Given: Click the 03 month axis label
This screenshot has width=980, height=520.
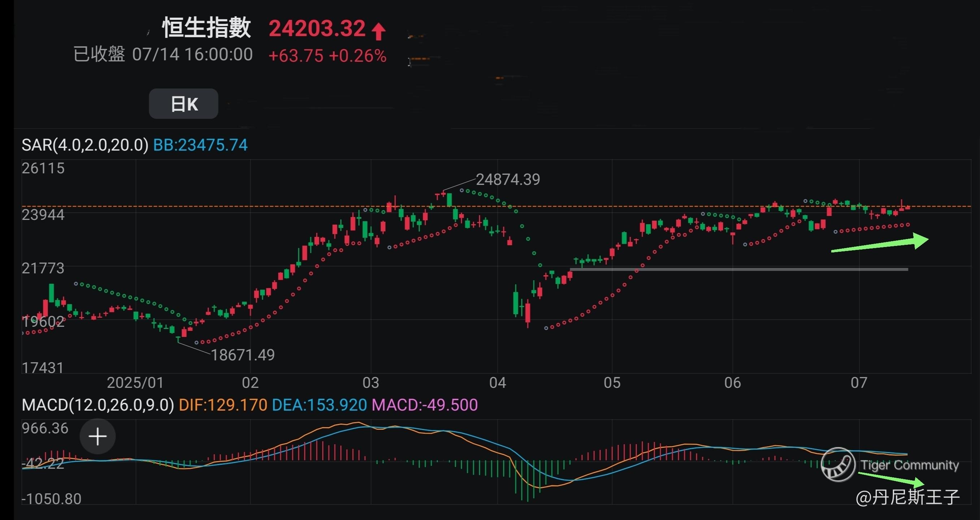Looking at the screenshot, I should tap(371, 383).
